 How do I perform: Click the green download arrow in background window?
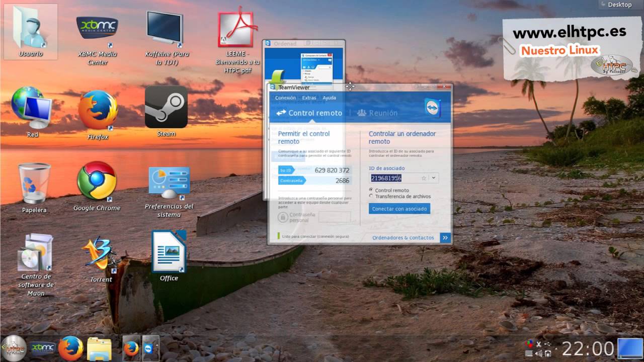(x=277, y=78)
